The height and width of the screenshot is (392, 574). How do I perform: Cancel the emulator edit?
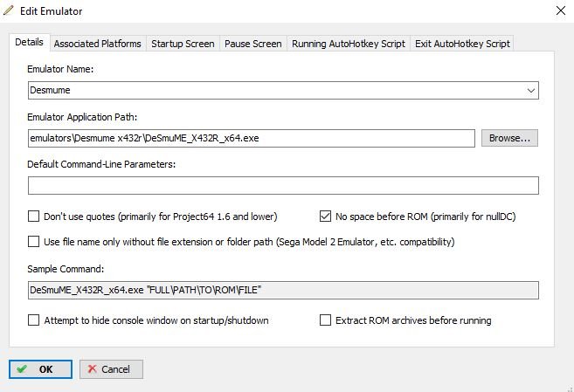(111, 369)
